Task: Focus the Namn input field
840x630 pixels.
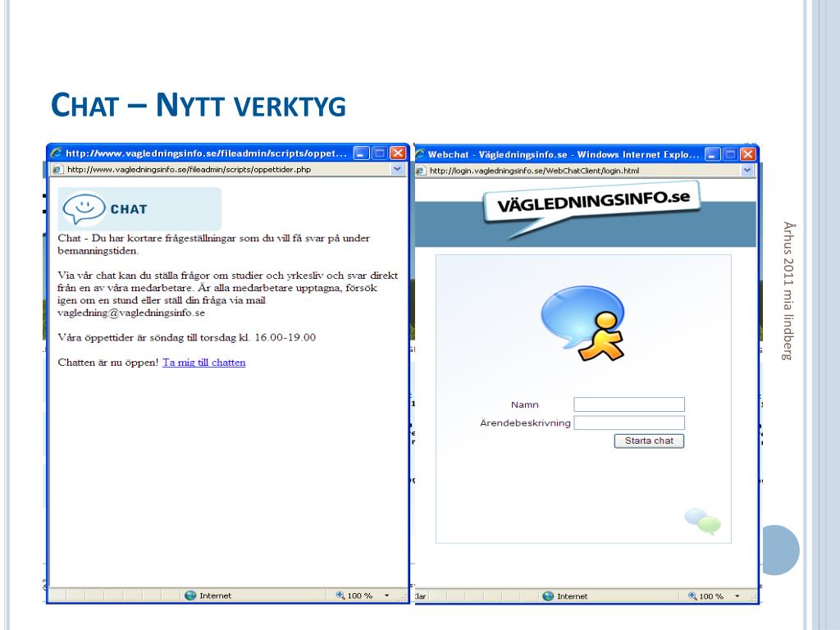Action: (x=629, y=404)
